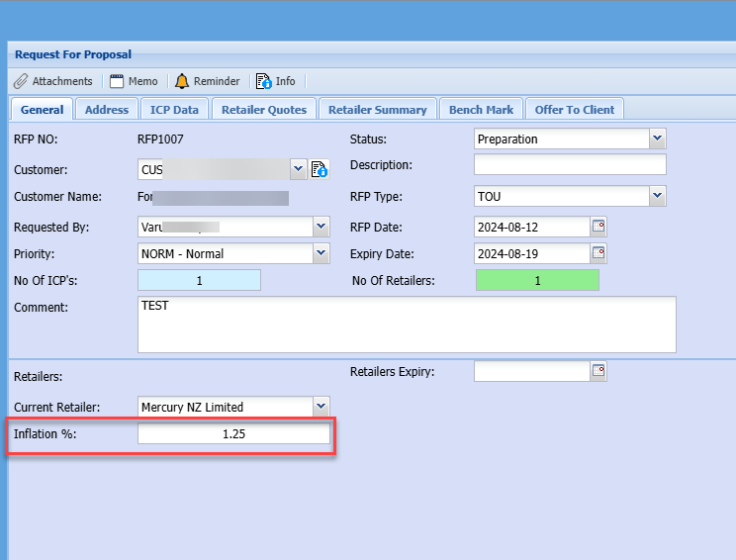Image resolution: width=736 pixels, height=560 pixels.
Task: Open the Retailer Quotes tab
Action: coord(264,110)
